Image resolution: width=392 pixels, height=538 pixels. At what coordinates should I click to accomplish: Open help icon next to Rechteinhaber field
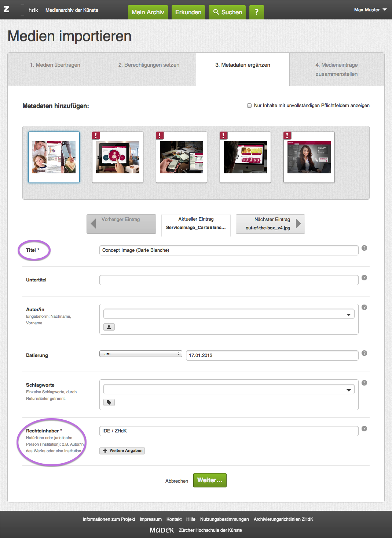pos(364,429)
